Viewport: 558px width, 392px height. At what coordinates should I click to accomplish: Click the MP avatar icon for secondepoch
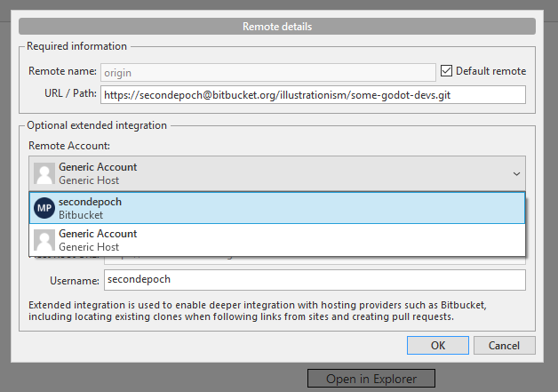point(44,208)
